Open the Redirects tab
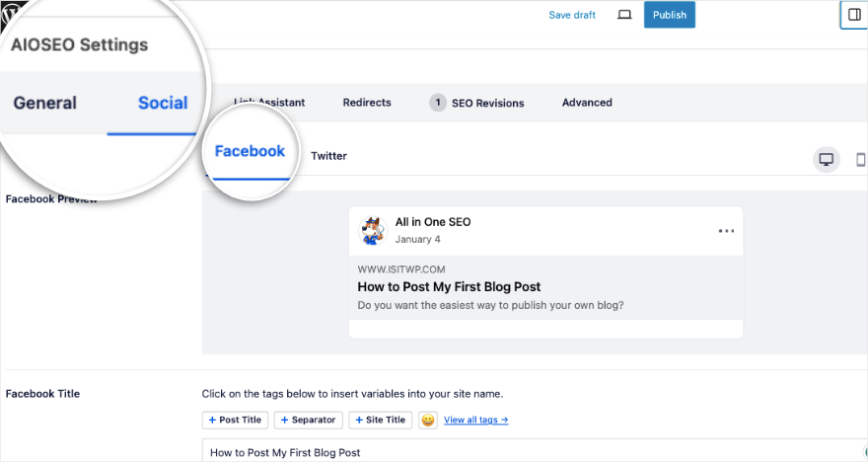The width and height of the screenshot is (868, 462). [x=367, y=103]
